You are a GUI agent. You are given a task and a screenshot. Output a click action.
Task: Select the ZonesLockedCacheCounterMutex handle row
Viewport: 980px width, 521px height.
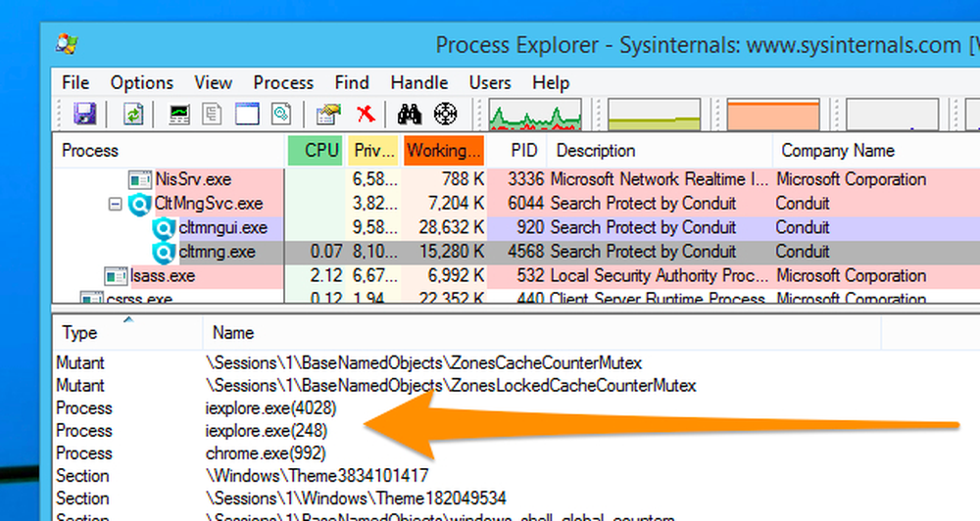coord(516,386)
